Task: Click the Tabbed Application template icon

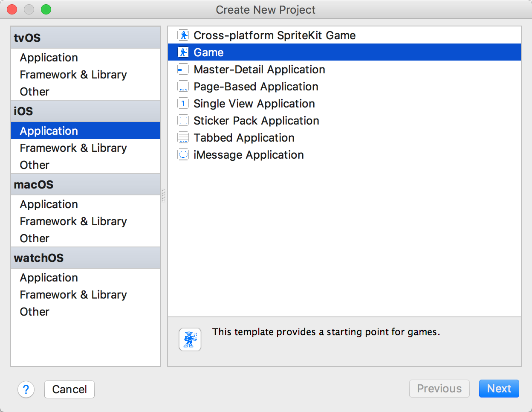Action: (183, 137)
